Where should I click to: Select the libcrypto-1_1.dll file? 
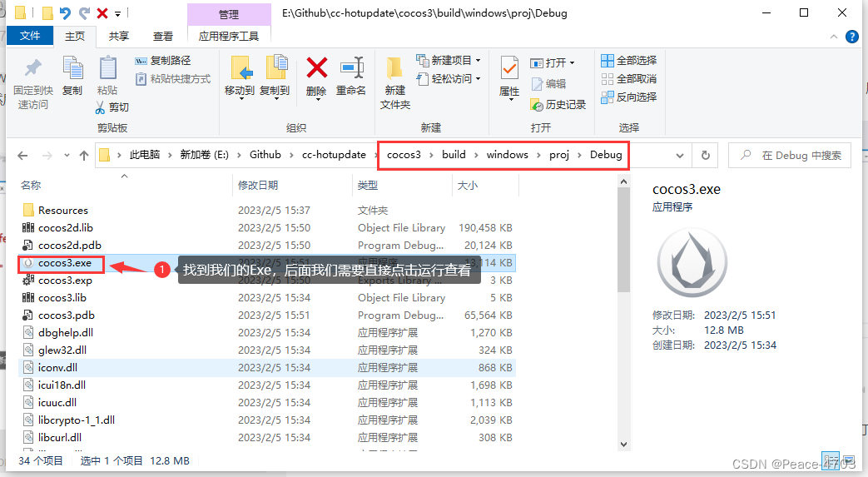coord(266,420)
